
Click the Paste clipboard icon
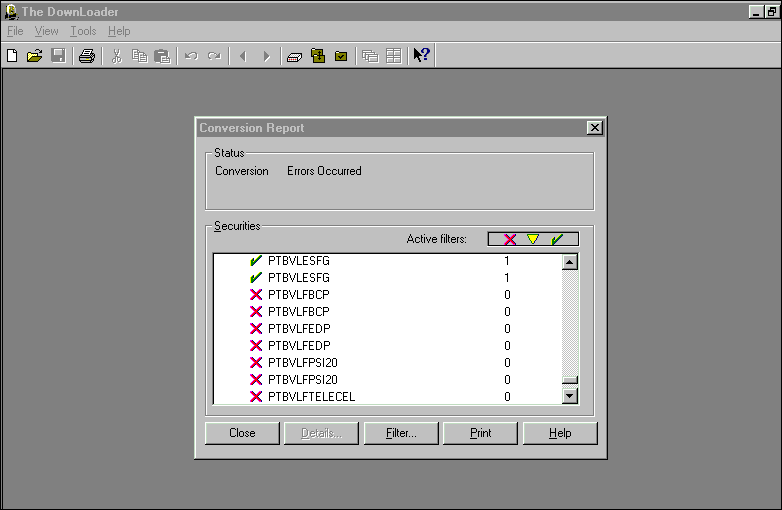coord(162,56)
